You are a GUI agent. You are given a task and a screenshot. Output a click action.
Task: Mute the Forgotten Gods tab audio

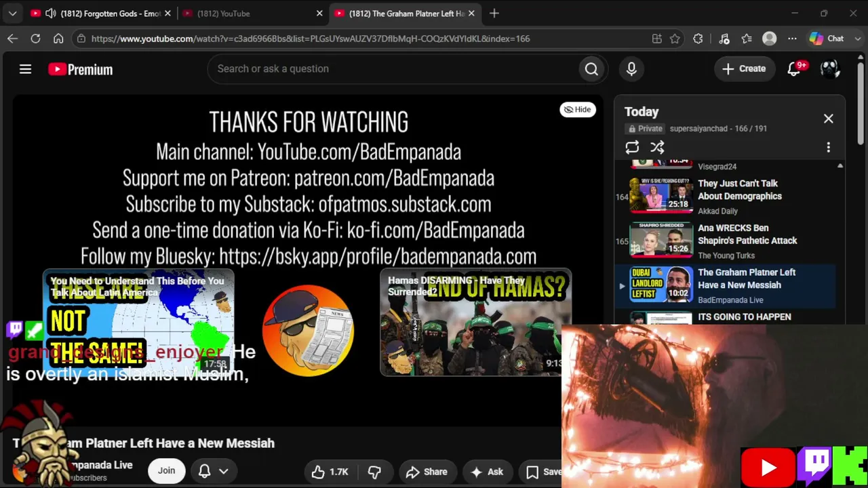click(x=50, y=14)
